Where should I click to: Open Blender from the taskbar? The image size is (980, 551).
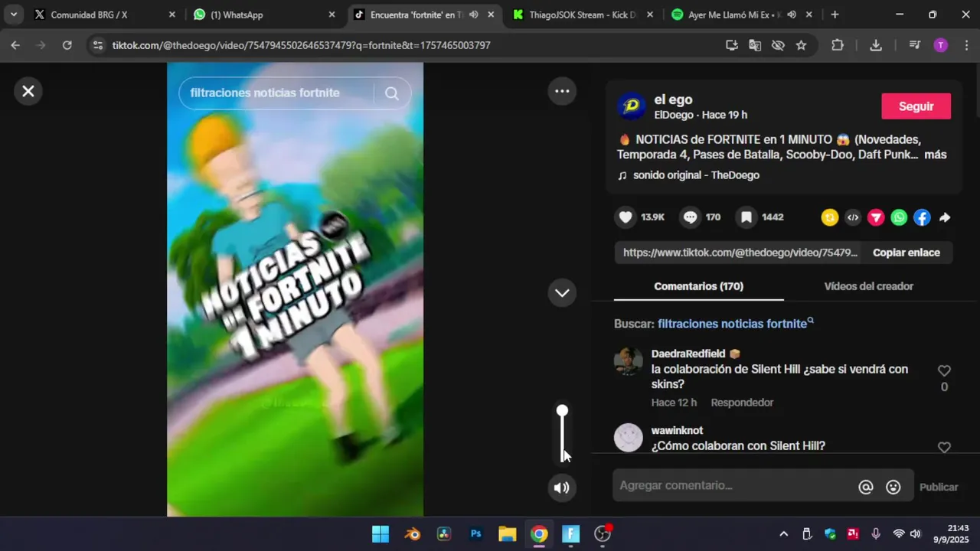pyautogui.click(x=413, y=533)
